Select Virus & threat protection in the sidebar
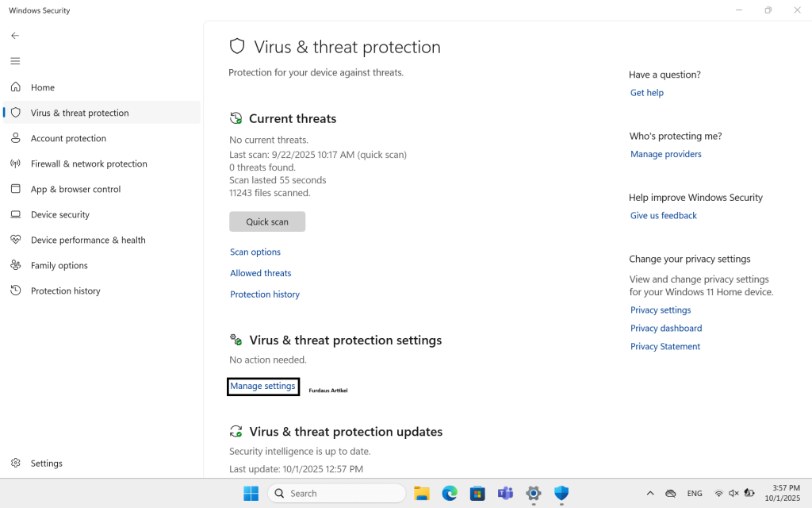The height and width of the screenshot is (508, 812). coord(79,113)
